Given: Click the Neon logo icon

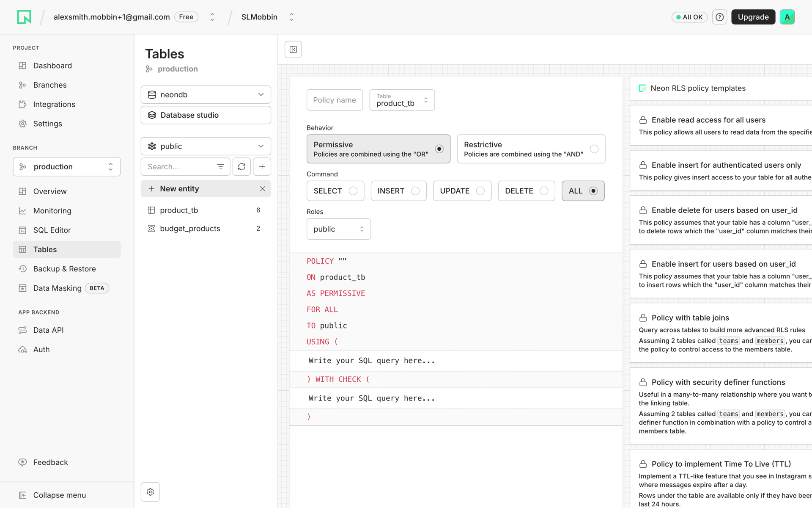Looking at the screenshot, I should 24,17.
